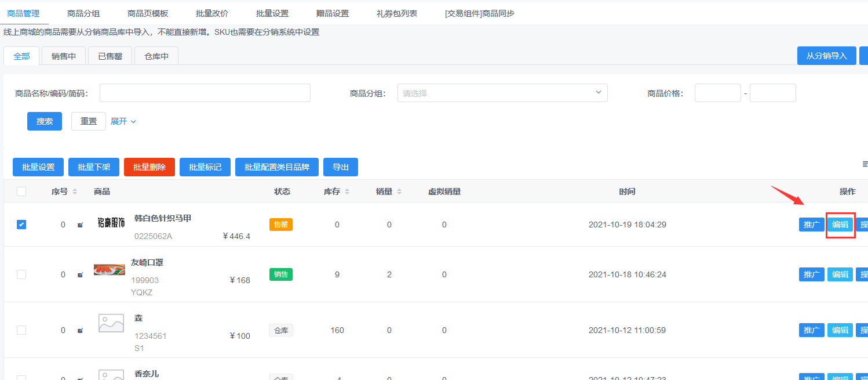Viewport: 868px width, 380px height.
Task: Click edit-order icon for 韩白色针织马甲 row
Action: (81, 225)
